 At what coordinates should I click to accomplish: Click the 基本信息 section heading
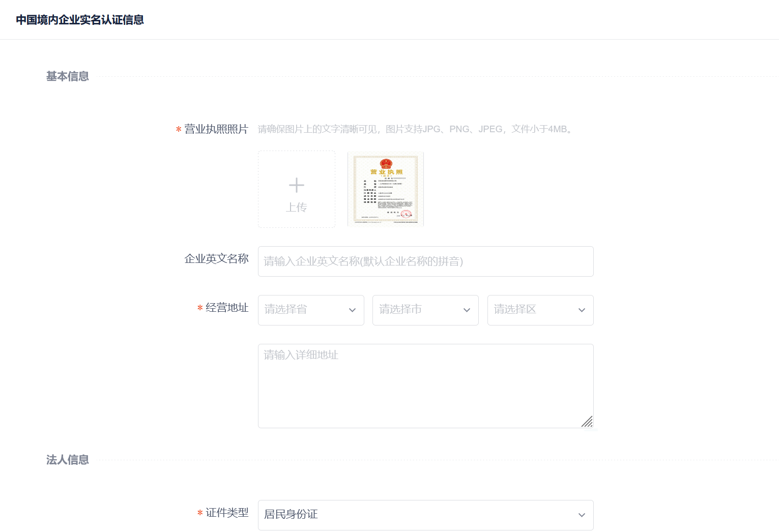pyautogui.click(x=68, y=76)
